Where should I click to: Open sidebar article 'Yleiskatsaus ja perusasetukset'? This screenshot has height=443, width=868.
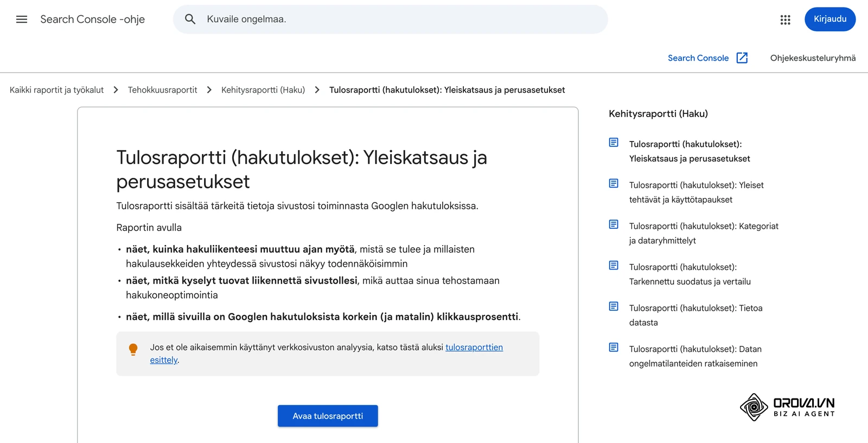tap(690, 151)
